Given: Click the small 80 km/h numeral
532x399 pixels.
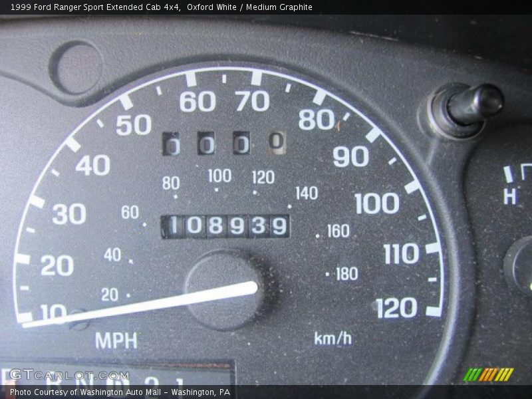Looking at the screenshot, I should [x=171, y=184].
